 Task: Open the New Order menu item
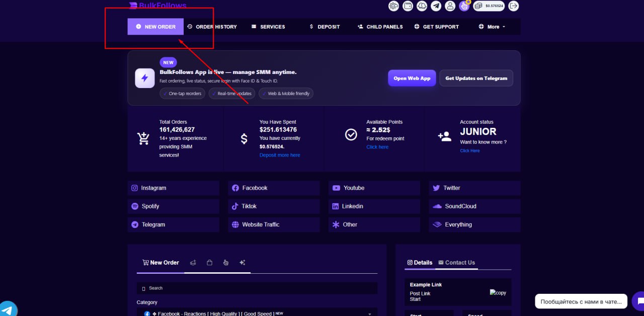coord(155,27)
